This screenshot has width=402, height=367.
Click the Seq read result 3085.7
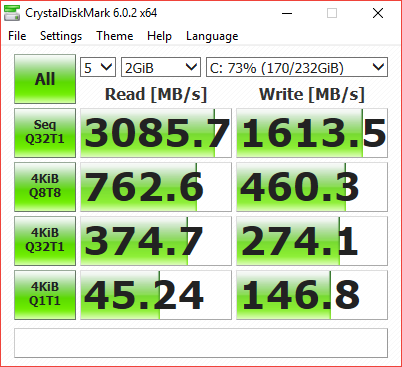tap(156, 133)
